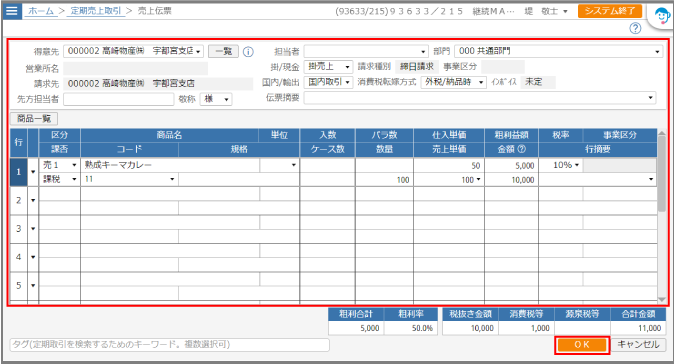The height and width of the screenshot is (364, 674).
Task: Click the customer info icon
Action: (248, 52)
